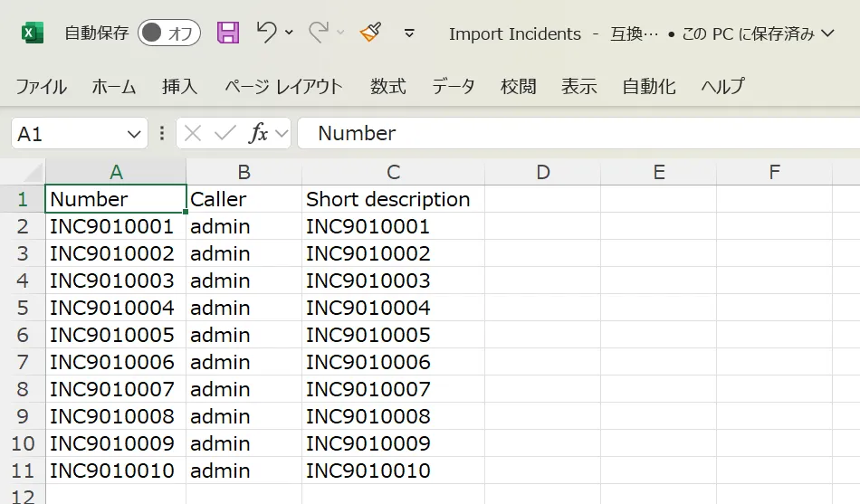860x504 pixels.
Task: Click the Import Incidents file title
Action: [515, 34]
